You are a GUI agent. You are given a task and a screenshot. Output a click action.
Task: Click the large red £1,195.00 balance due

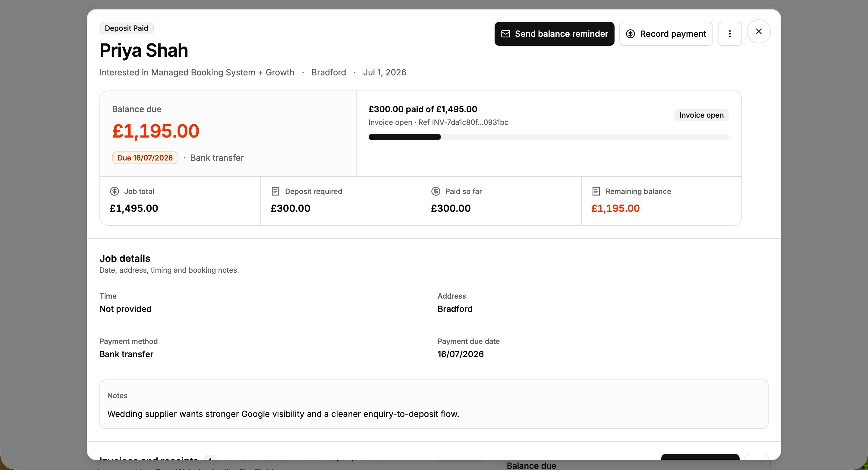click(x=156, y=131)
